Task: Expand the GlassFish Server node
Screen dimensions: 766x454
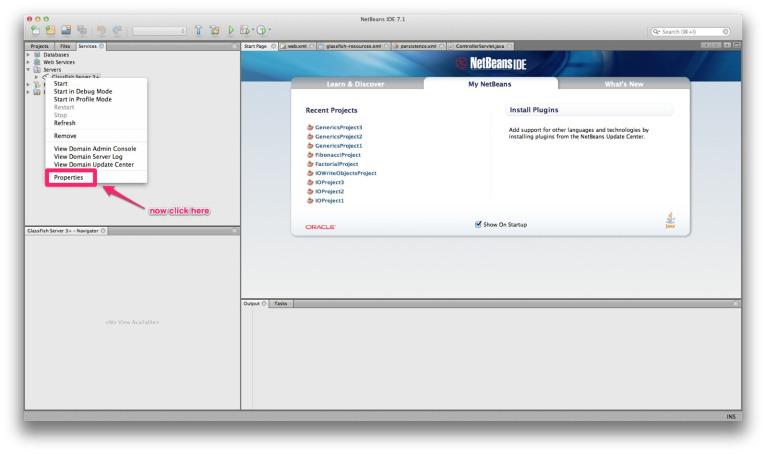Action: coord(36,77)
